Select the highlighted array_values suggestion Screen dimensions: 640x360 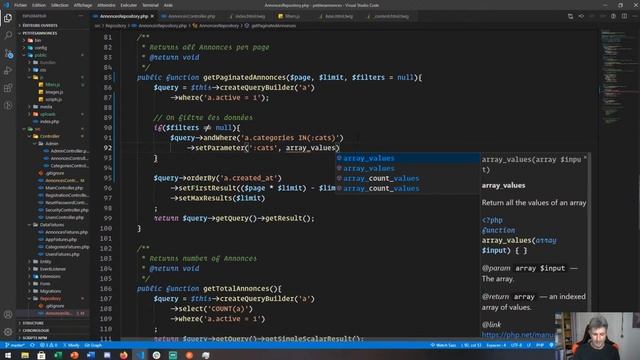point(408,158)
